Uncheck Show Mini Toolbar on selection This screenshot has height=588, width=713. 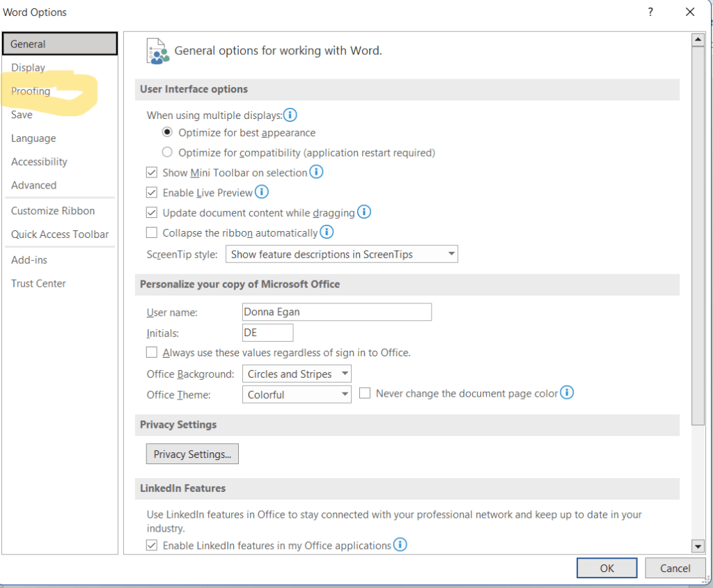click(x=152, y=173)
